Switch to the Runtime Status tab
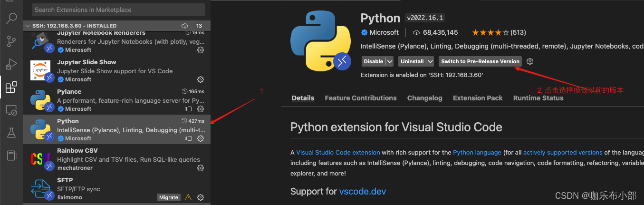Image resolution: width=644 pixels, height=205 pixels. coord(538,98)
